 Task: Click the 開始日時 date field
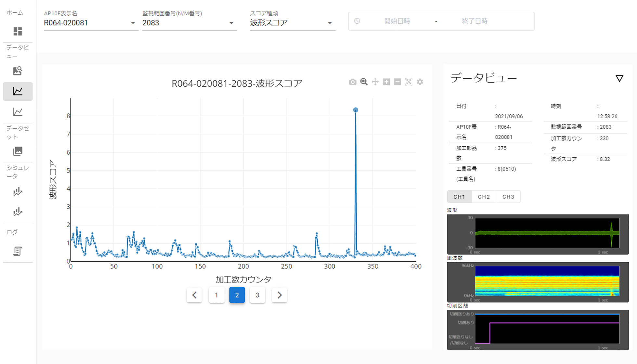pyautogui.click(x=397, y=21)
